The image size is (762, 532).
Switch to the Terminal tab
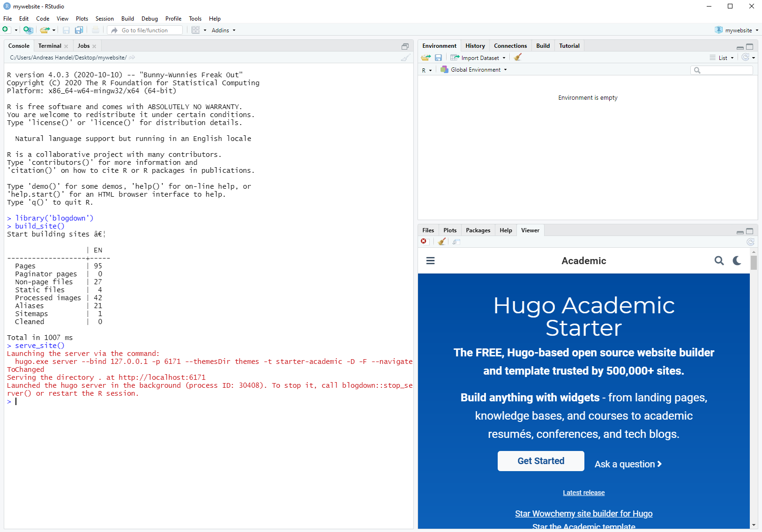pyautogui.click(x=50, y=46)
